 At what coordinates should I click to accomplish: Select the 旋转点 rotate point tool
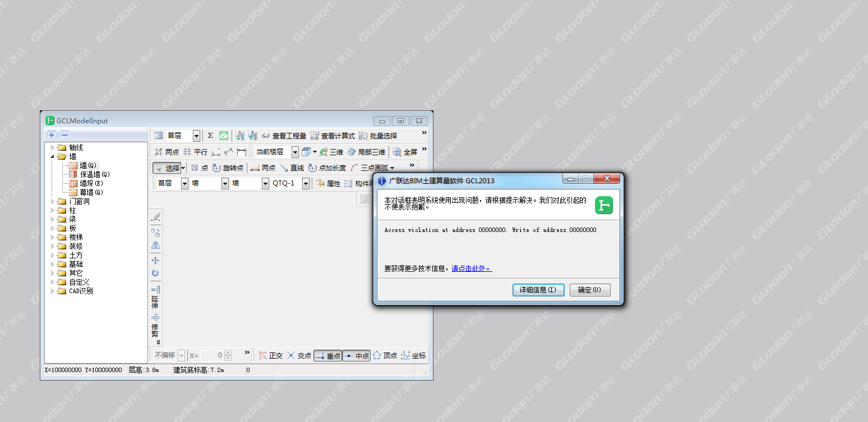pos(228,168)
